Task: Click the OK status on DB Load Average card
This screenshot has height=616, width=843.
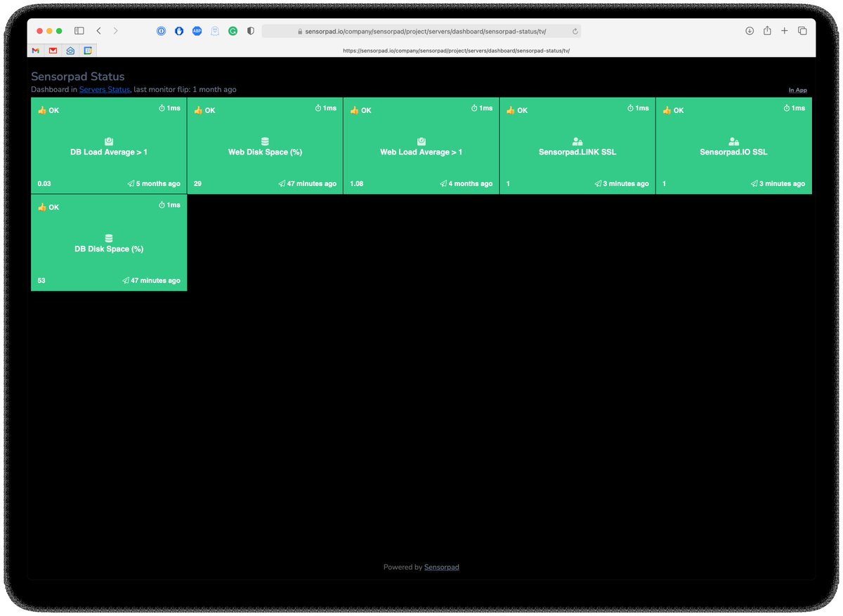Action: pyautogui.click(x=48, y=110)
